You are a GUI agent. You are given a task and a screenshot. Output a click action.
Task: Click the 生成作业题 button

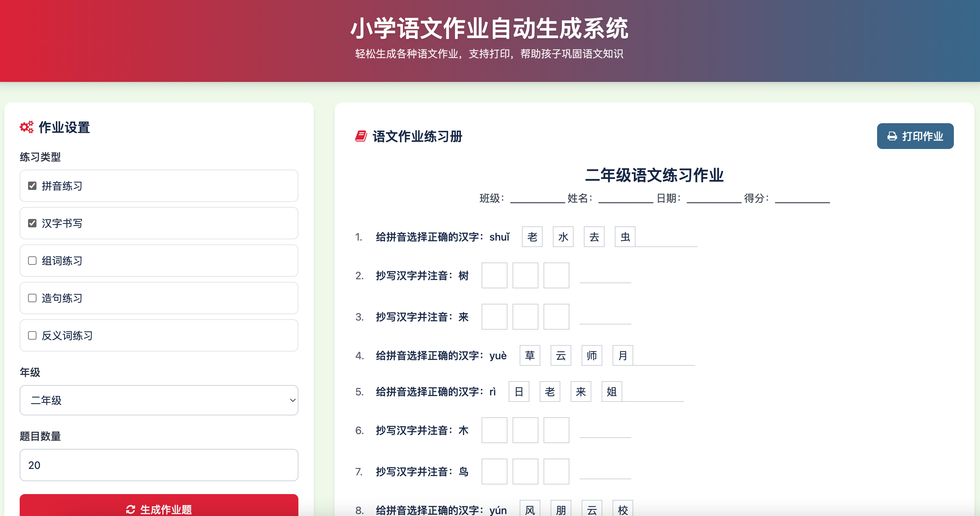tap(159, 506)
